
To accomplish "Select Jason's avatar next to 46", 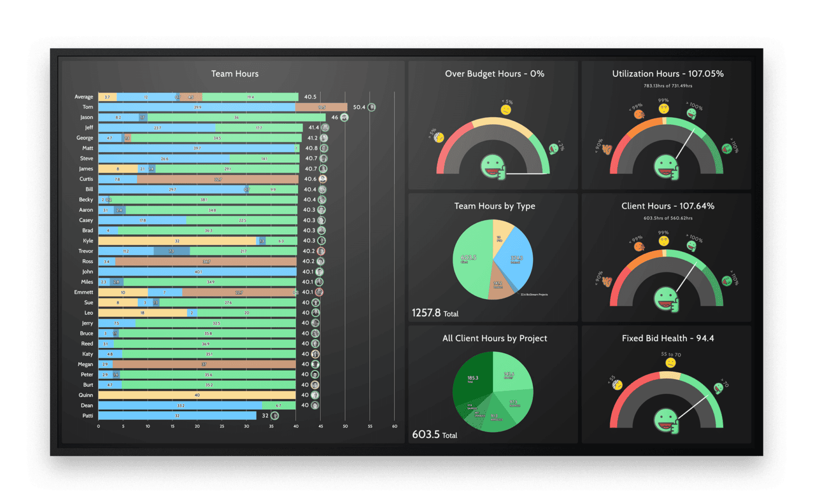I will (345, 117).
